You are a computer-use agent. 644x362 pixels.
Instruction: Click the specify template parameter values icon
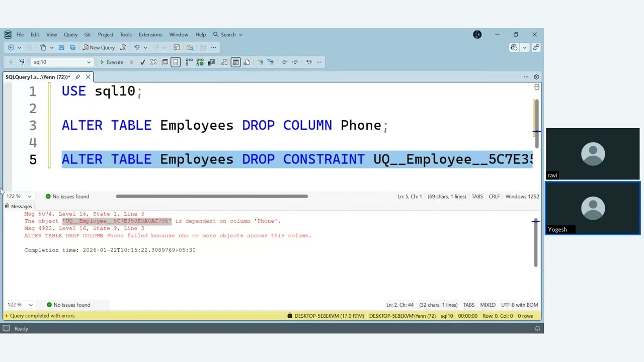pyautogui.click(x=308, y=62)
